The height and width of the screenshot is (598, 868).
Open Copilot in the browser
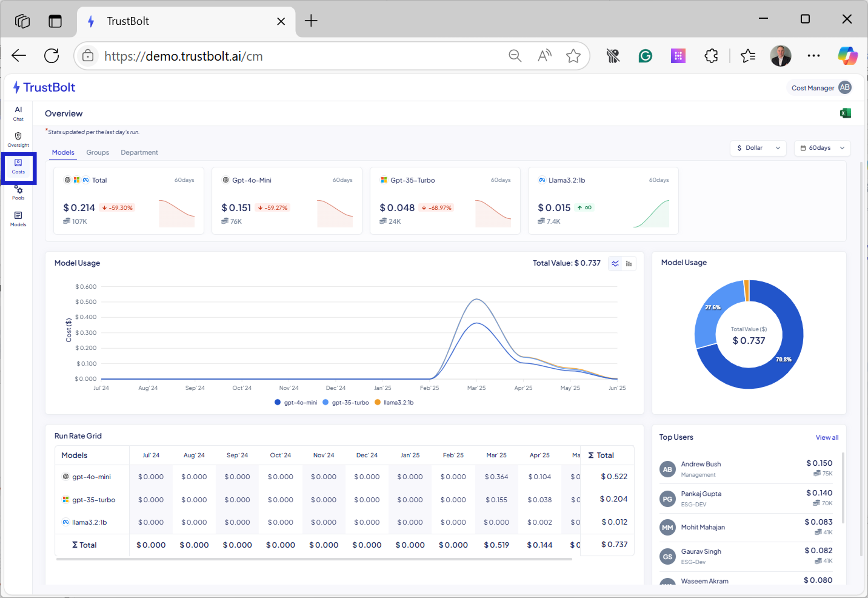pos(847,56)
